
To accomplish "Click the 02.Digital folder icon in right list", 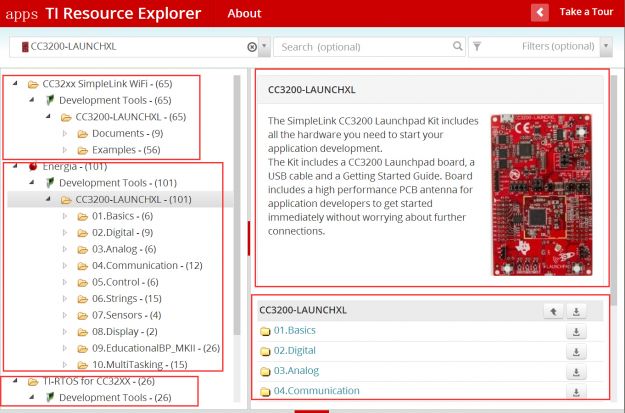I will (265, 351).
